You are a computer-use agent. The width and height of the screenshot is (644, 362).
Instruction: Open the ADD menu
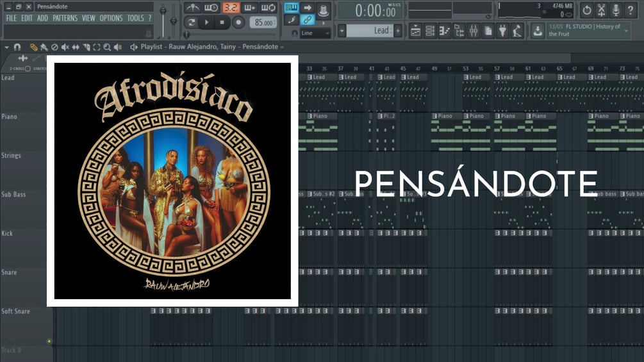point(42,19)
